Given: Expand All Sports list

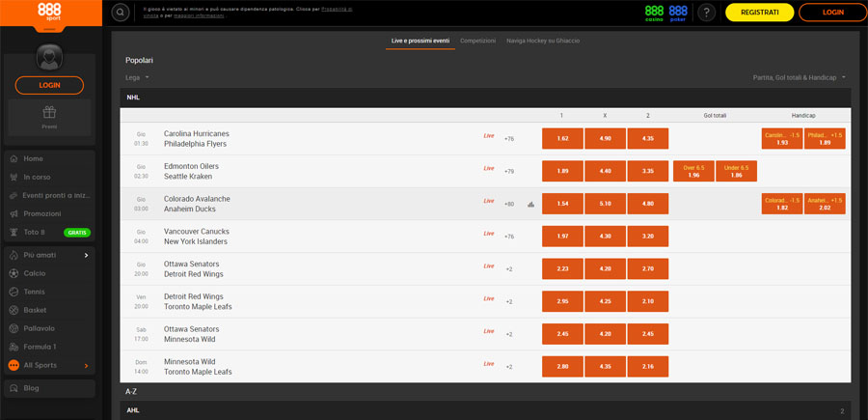Looking at the screenshot, I should tap(49, 366).
